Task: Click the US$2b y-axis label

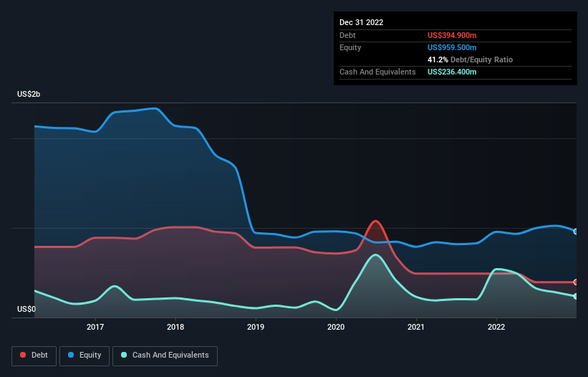Action: 29,94
